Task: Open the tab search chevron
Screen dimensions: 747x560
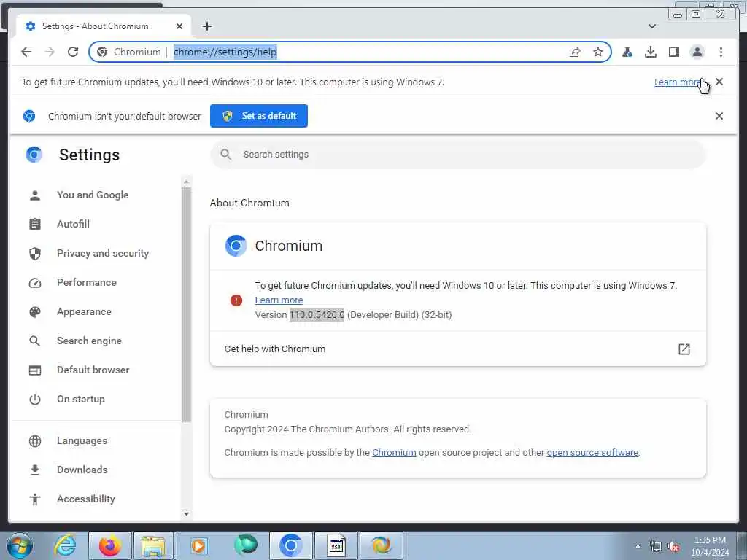Action: pos(652,26)
